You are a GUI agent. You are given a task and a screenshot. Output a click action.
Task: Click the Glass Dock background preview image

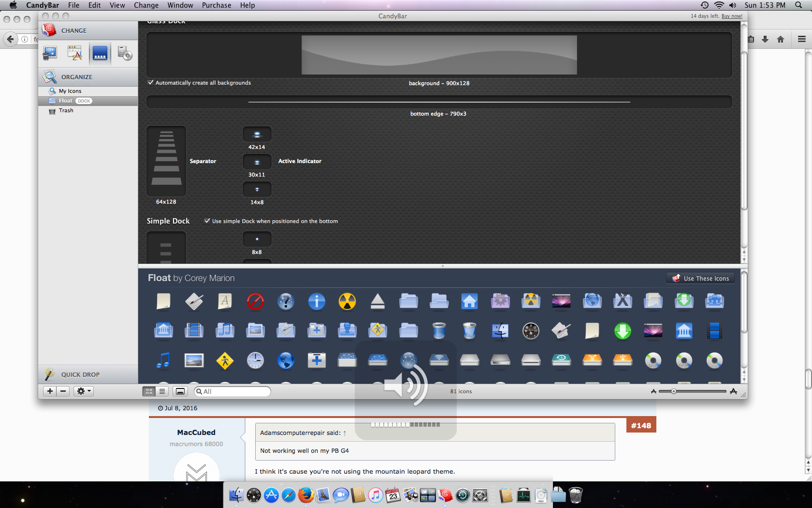(x=439, y=55)
